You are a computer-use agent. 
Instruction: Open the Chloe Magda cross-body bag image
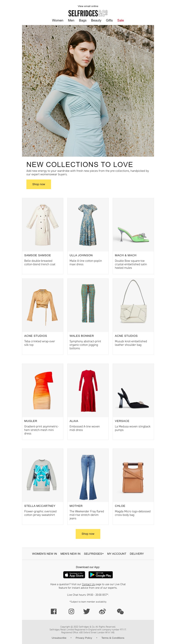coord(133,475)
